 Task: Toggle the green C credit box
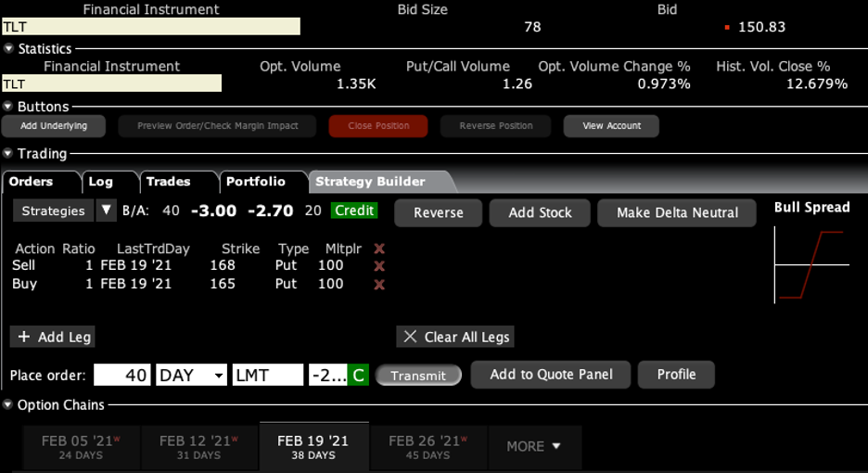pos(359,376)
